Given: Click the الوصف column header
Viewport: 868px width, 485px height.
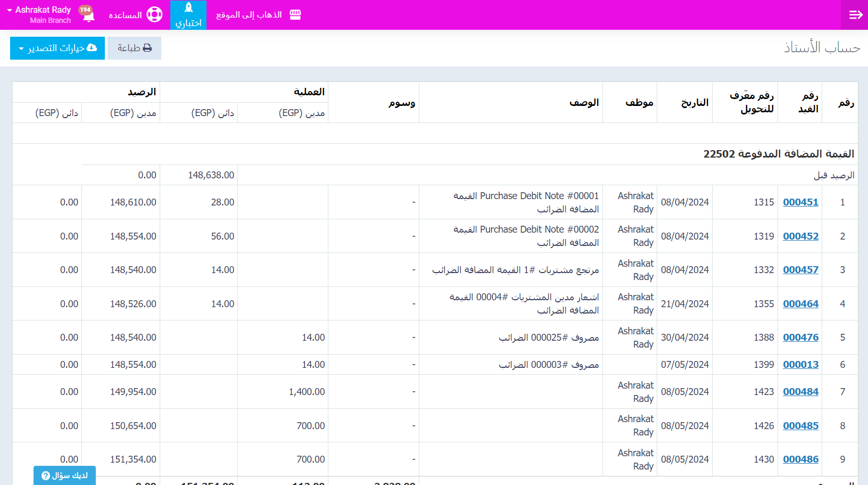Looking at the screenshot, I should 584,102.
